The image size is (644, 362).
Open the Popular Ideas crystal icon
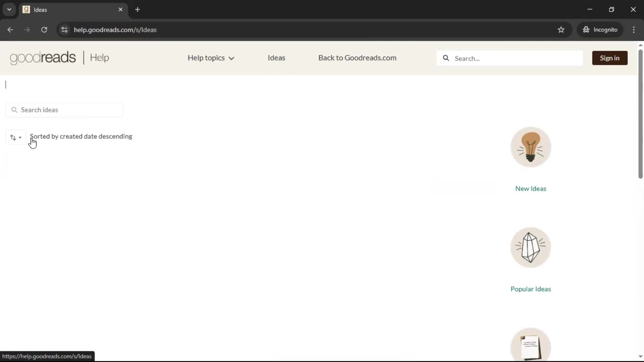531,247
